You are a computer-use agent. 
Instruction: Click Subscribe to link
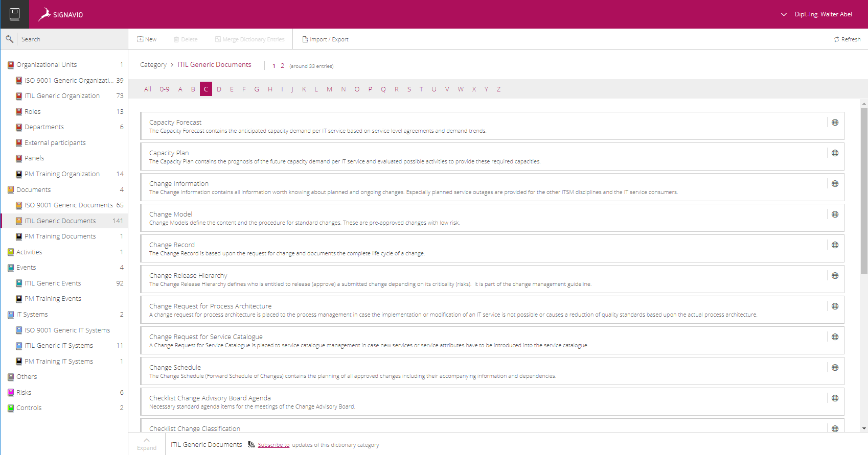pyautogui.click(x=273, y=445)
